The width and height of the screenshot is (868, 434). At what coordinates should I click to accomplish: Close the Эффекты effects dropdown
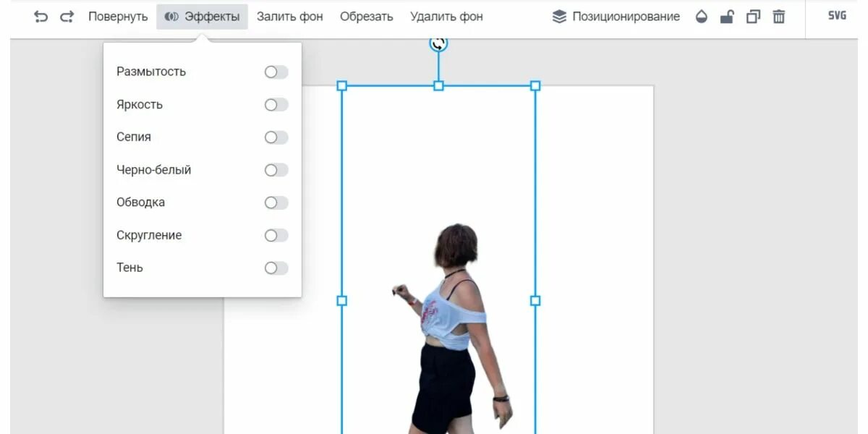pyautogui.click(x=202, y=17)
